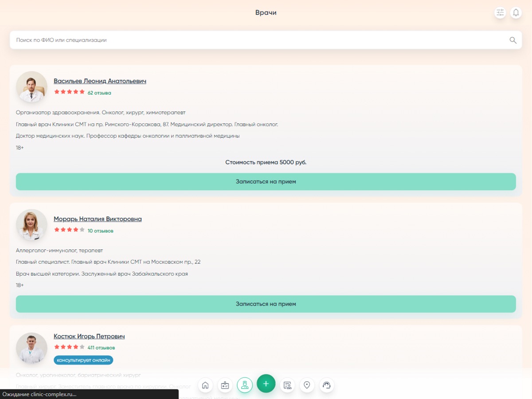532x399 pixels.
Task: Open the medical card icon
Action: point(225,385)
